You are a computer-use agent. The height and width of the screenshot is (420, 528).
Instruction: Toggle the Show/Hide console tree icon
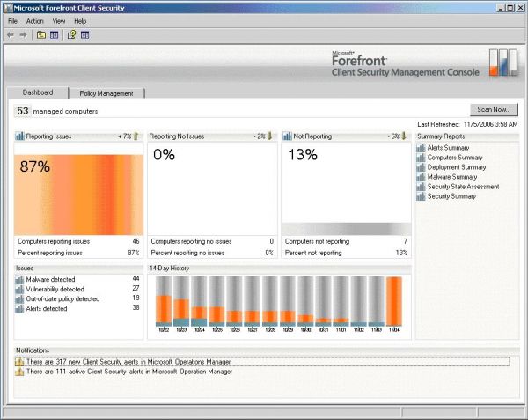pyautogui.click(x=55, y=34)
